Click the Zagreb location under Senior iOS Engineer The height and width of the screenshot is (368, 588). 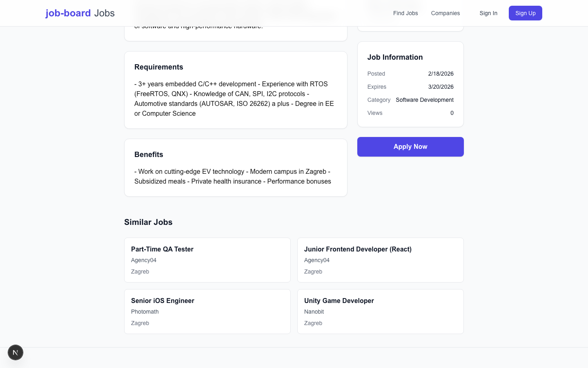pyautogui.click(x=140, y=323)
